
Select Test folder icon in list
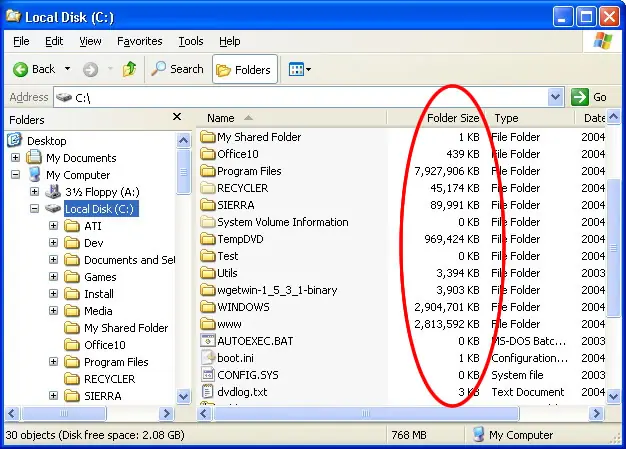[x=208, y=256]
